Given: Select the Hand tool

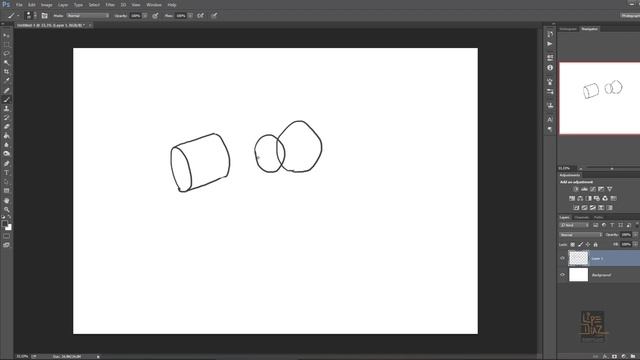Looking at the screenshot, I should point(7,200).
